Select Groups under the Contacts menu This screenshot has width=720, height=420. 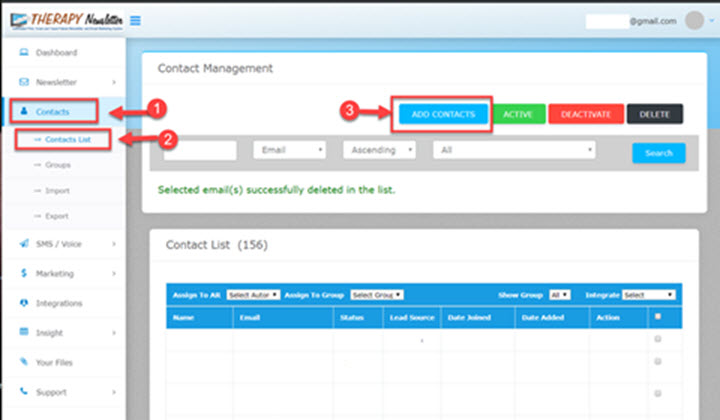pos(58,164)
